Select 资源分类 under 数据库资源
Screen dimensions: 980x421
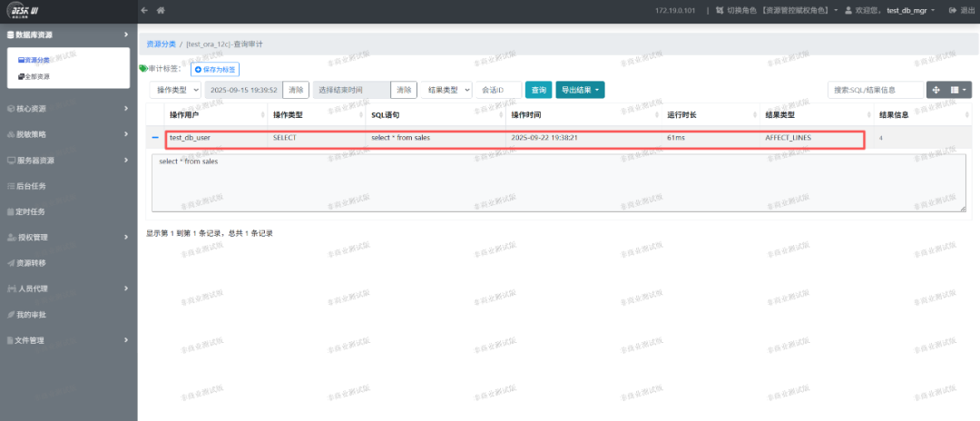click(34, 60)
